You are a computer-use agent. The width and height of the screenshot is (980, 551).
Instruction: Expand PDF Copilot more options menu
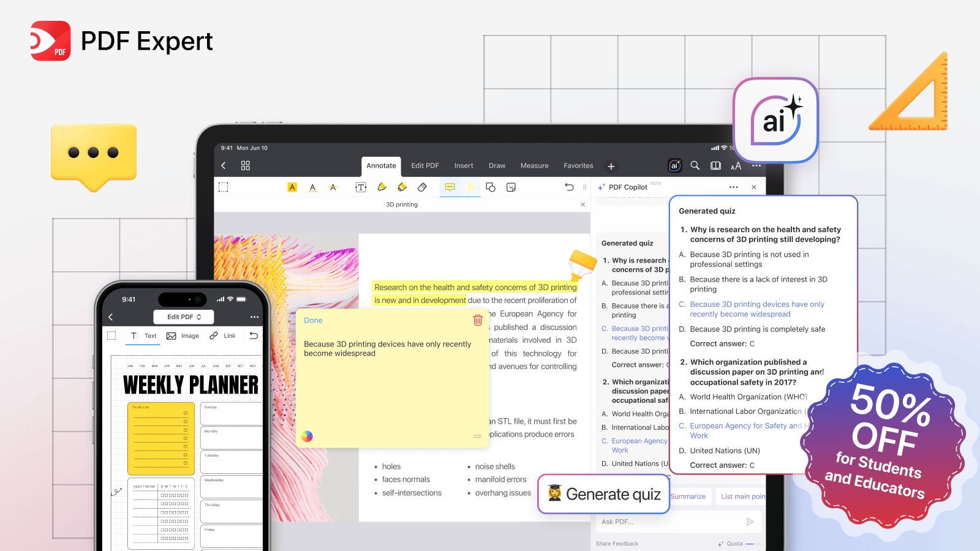coord(733,187)
